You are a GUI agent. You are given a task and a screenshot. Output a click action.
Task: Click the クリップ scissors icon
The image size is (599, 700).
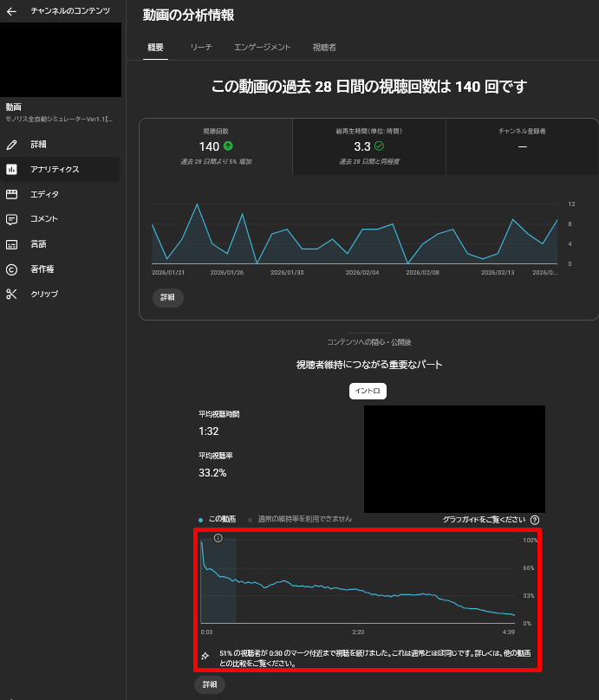click(x=11, y=294)
